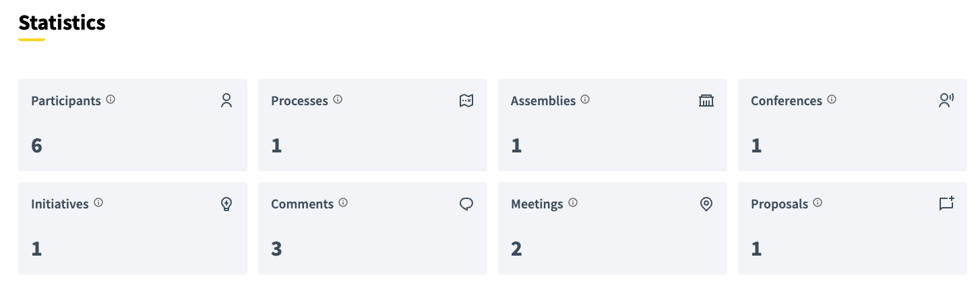Click info icon next to Proposals
980x286 pixels.
click(818, 202)
